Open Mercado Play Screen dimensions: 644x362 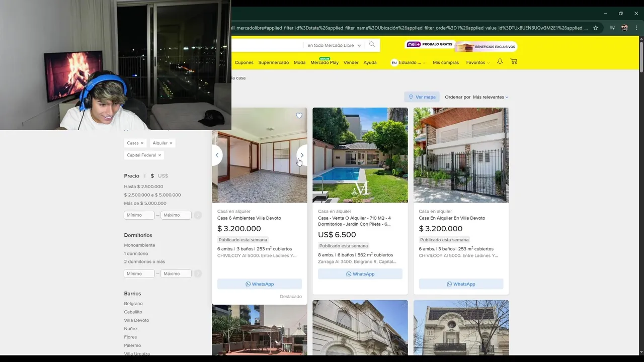325,62
